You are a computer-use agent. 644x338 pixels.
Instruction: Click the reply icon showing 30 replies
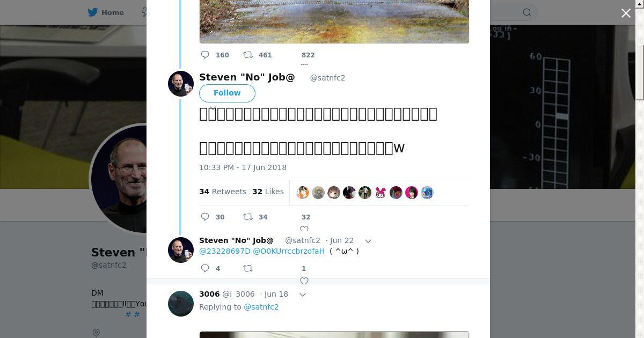(x=205, y=217)
